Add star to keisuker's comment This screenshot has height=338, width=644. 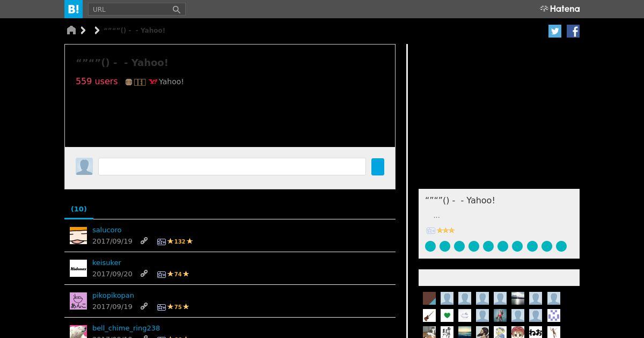[161, 275]
